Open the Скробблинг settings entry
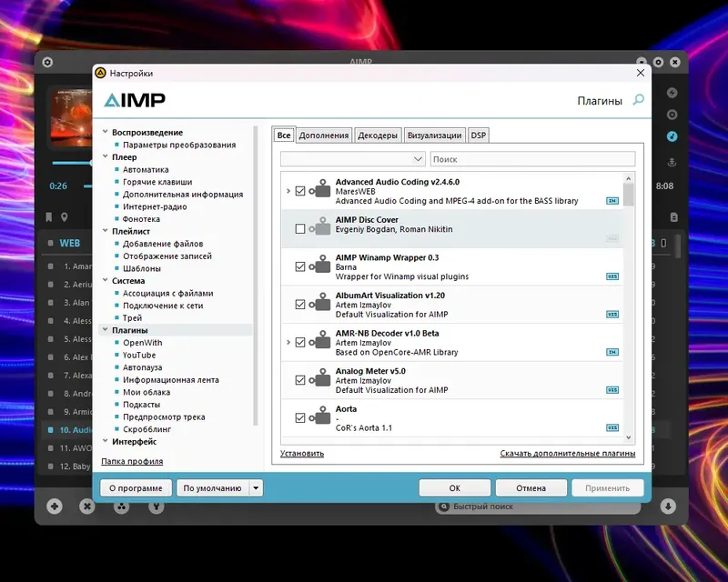This screenshot has height=582, width=728. (147, 429)
